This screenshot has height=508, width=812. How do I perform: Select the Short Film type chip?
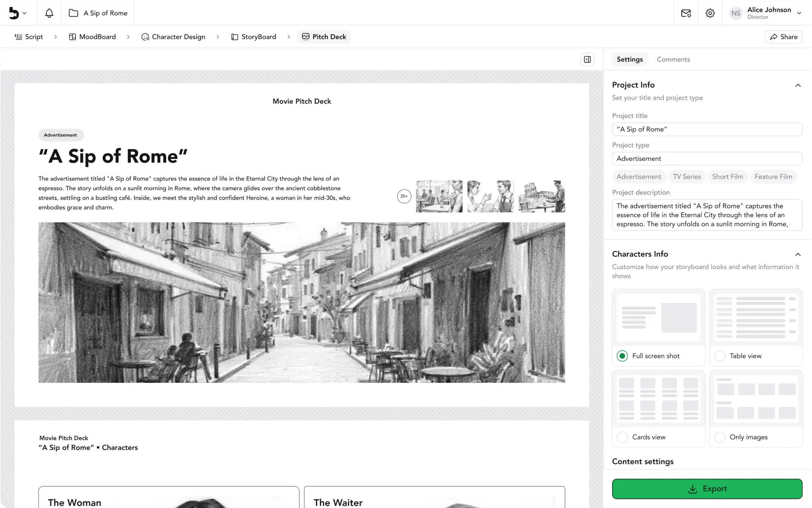click(x=727, y=177)
